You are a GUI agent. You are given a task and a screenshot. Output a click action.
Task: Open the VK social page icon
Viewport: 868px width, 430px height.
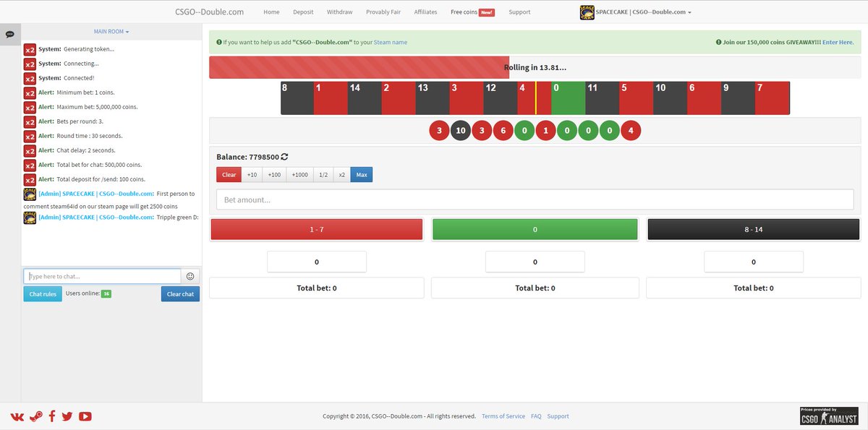coord(17,416)
